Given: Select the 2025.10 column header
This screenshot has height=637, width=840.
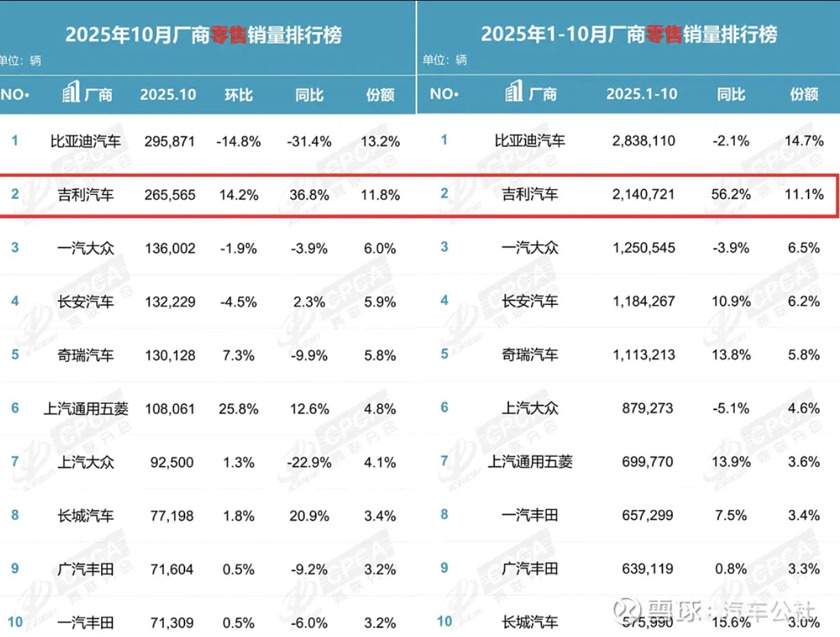Looking at the screenshot, I should 168,94.
